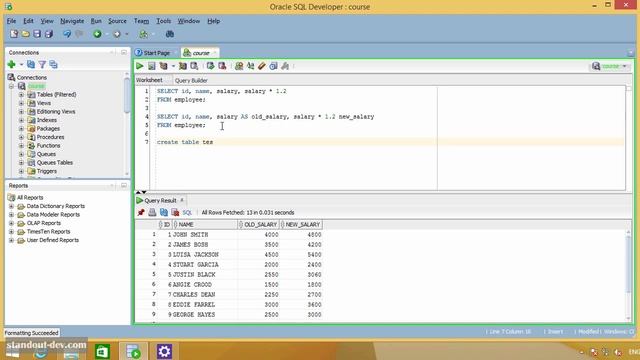Image resolution: width=640 pixels, height=360 pixels.
Task: Click the SQL History icon in the worksheet toolbar
Action: [x=273, y=66]
